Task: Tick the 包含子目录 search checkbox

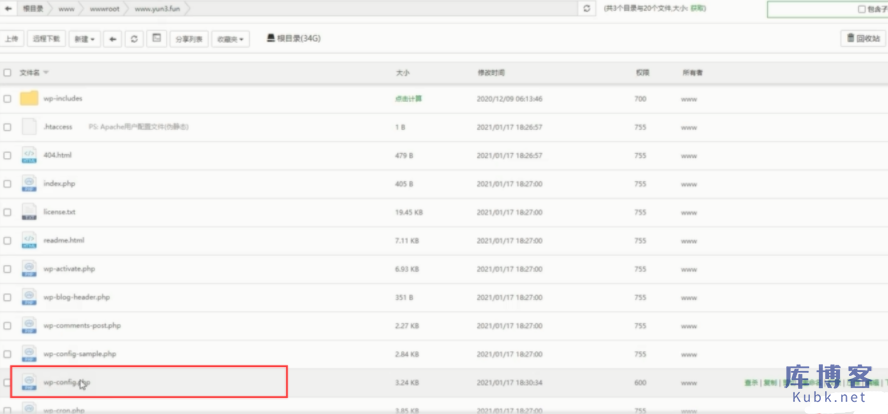Action: pos(861,9)
